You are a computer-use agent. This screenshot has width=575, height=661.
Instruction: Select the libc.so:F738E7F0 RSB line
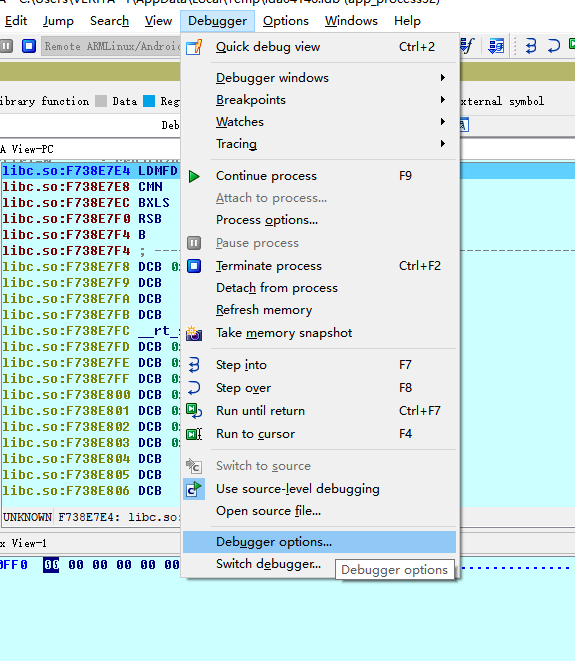90,219
